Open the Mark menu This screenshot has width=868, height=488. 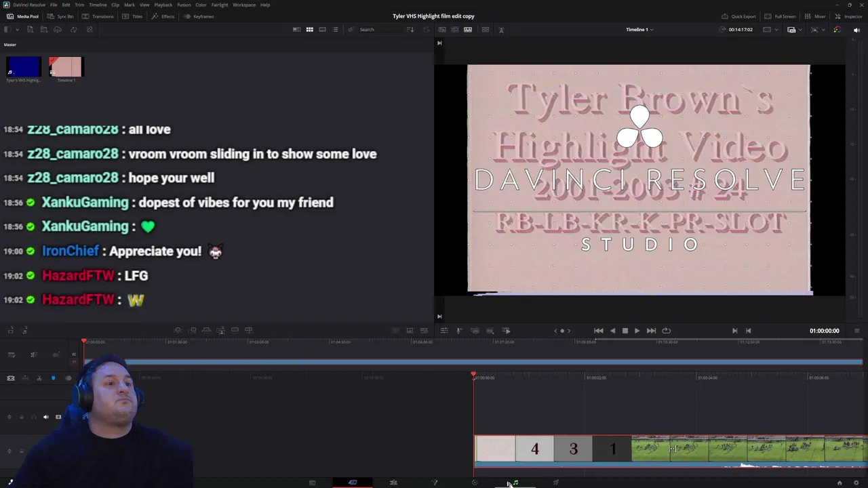pos(129,5)
